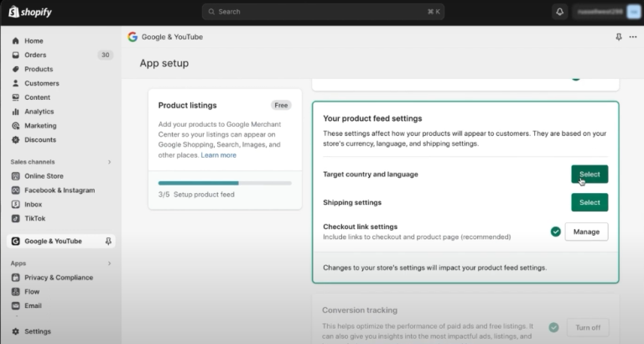Viewport: 644px width, 344px height.
Task: Click the Privacy & Compliance icon
Action: click(x=16, y=278)
